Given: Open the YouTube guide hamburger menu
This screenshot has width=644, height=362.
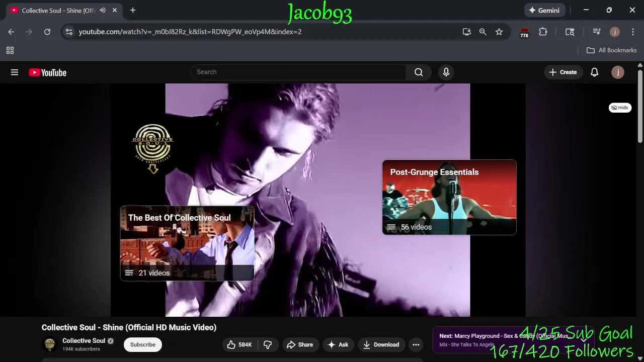Looking at the screenshot, I should (15, 72).
